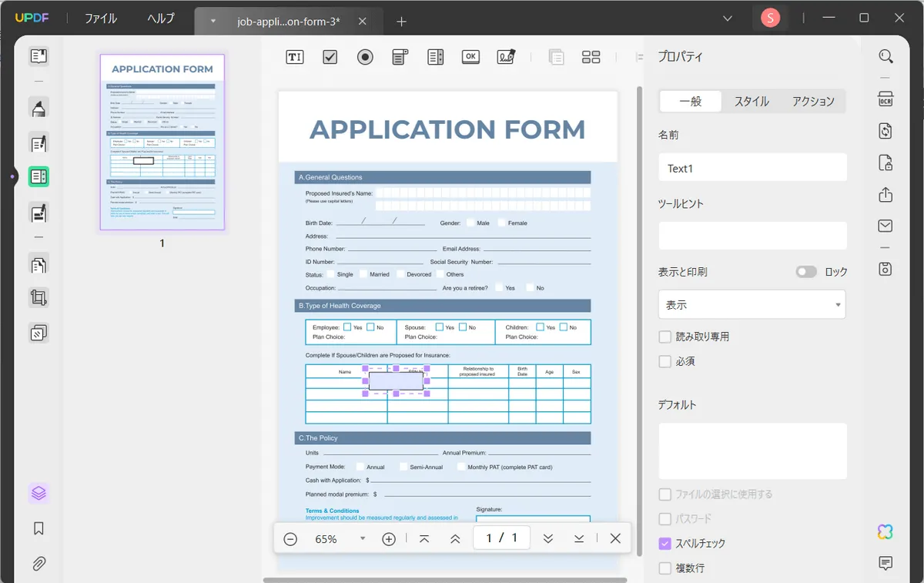Open the Search magnifier icon
The height and width of the screenshot is (583, 924).
point(885,56)
